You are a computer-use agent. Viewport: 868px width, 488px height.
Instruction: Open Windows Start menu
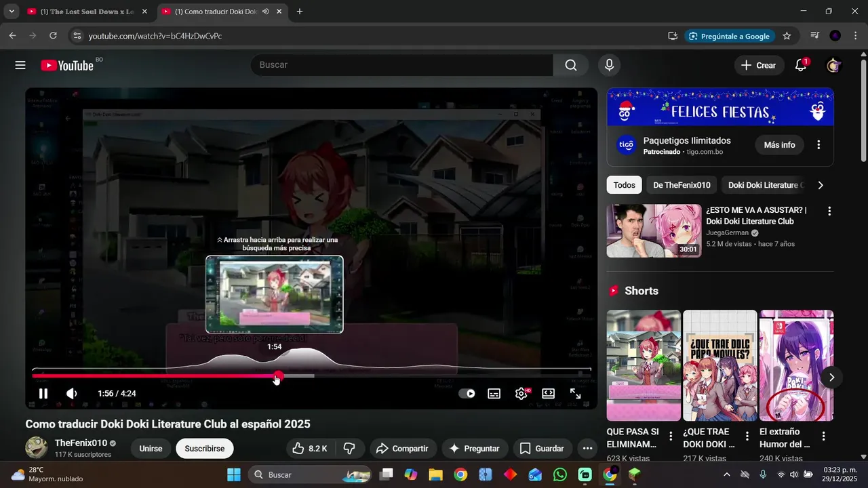pos(233,474)
